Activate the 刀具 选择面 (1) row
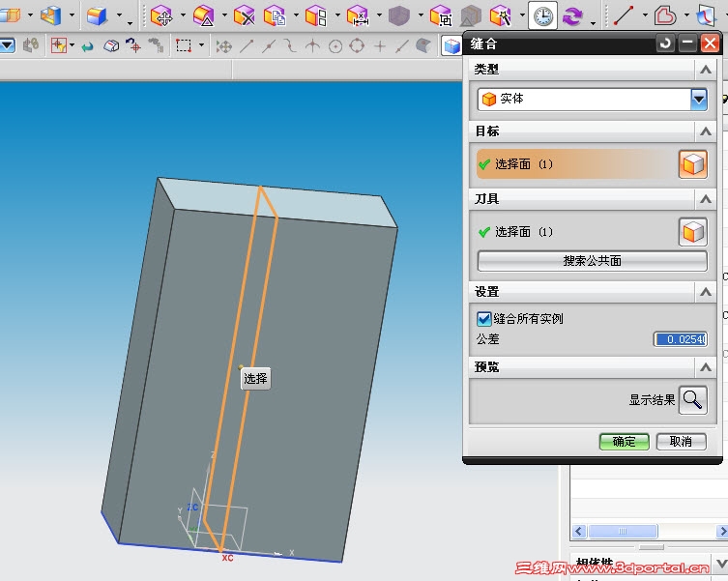The height and width of the screenshot is (581, 728). click(575, 232)
